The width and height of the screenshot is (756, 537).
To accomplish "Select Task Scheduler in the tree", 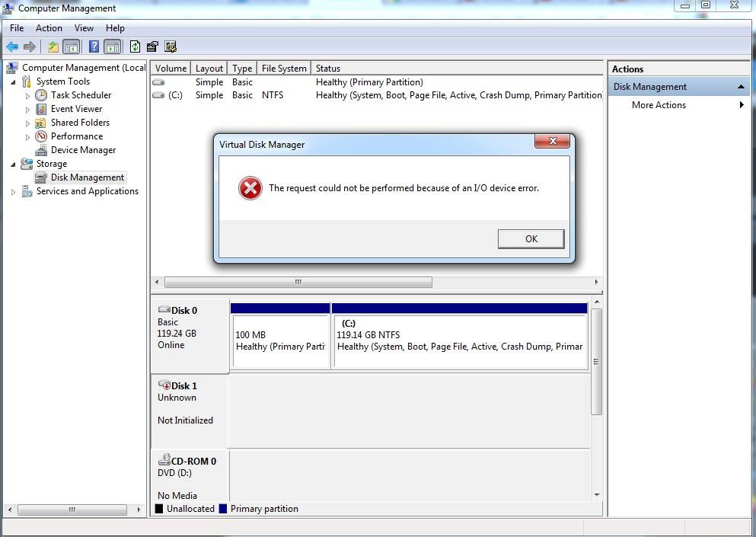I will [x=81, y=95].
